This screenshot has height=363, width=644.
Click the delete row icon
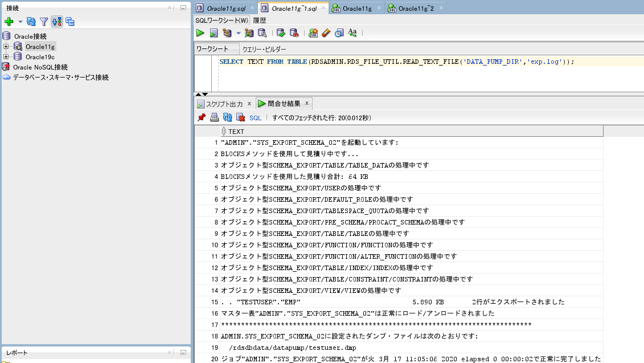[241, 117]
